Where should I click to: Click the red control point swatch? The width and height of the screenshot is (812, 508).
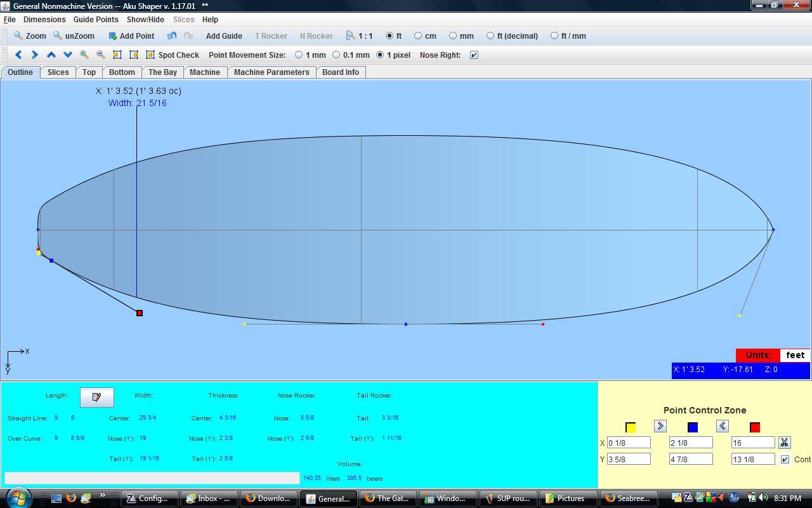pos(754,427)
